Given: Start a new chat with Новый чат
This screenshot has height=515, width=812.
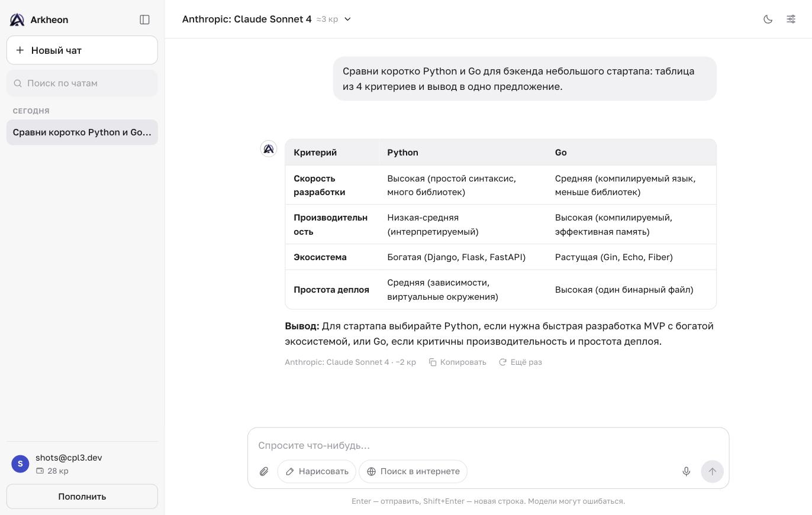Looking at the screenshot, I should [x=82, y=50].
